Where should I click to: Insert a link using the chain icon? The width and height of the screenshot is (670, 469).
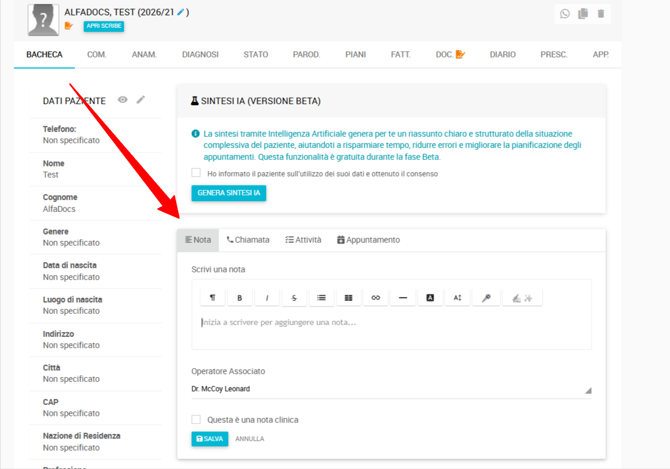pyautogui.click(x=376, y=298)
